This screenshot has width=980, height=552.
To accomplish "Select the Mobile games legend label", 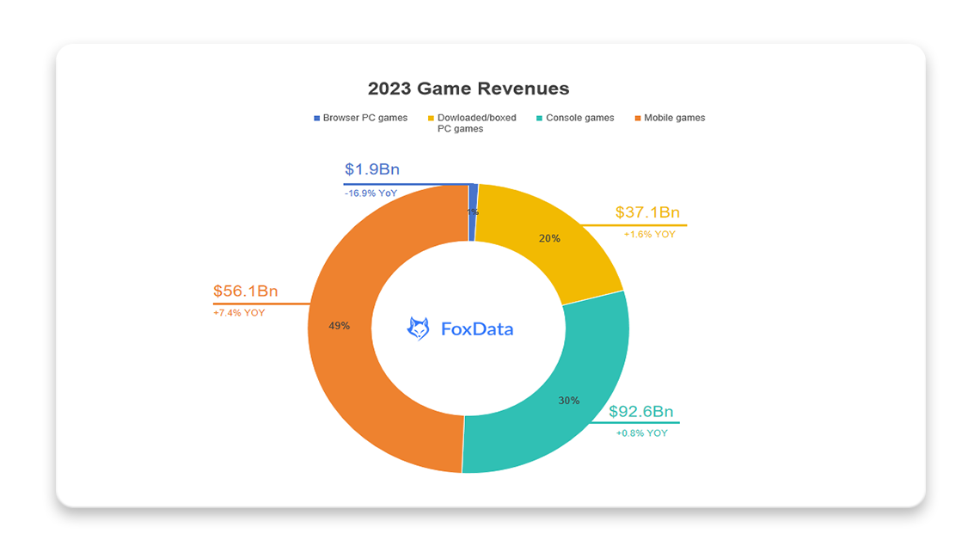I will tap(674, 118).
